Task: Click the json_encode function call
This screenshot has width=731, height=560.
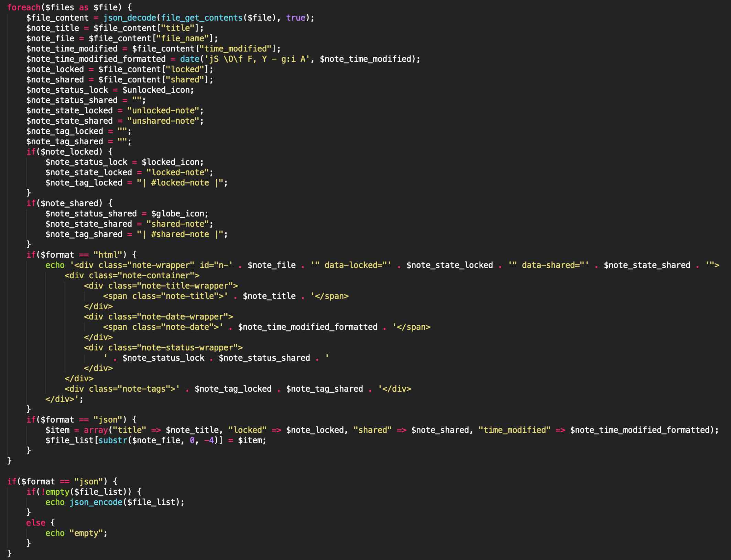Action: click(x=96, y=502)
